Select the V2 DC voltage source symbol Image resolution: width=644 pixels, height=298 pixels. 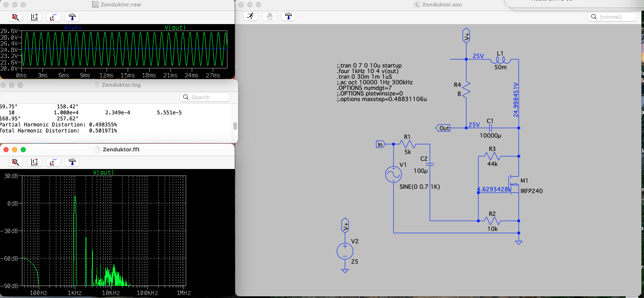(x=345, y=251)
